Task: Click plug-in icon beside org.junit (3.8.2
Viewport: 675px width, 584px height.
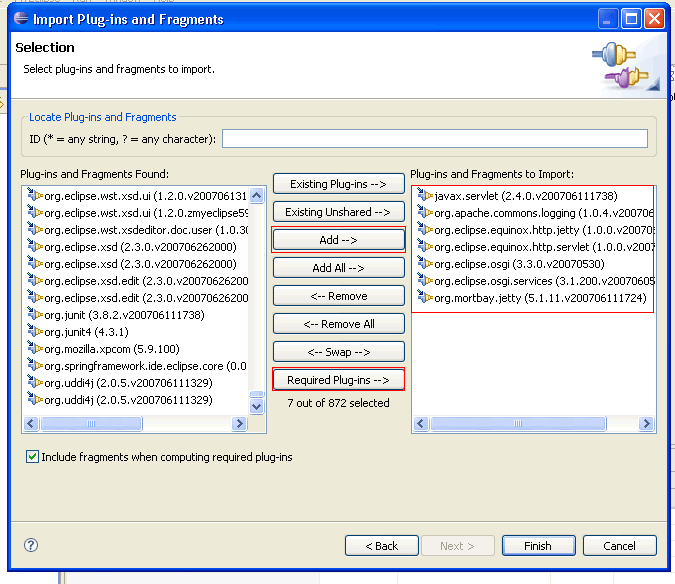Action: 34,315
